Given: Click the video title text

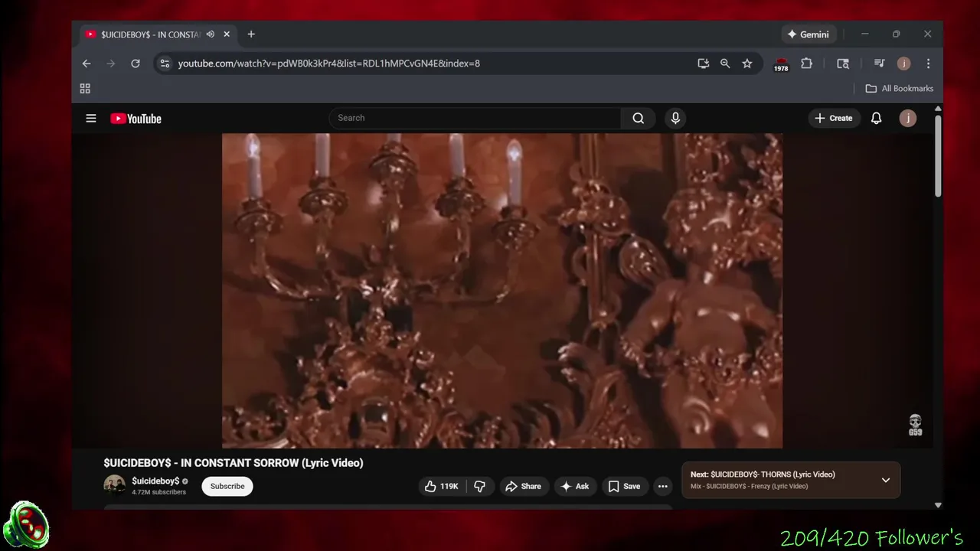Looking at the screenshot, I should (x=234, y=463).
